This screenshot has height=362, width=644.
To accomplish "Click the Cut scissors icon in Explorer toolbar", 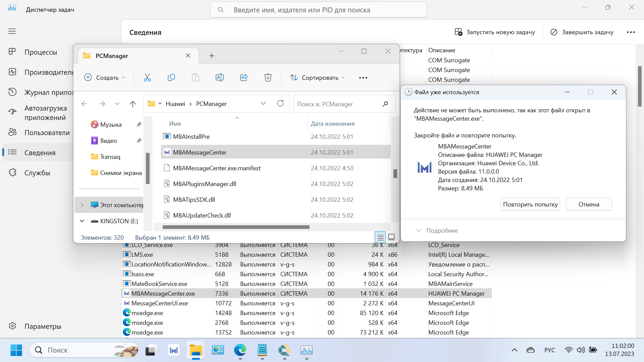I will [147, 77].
